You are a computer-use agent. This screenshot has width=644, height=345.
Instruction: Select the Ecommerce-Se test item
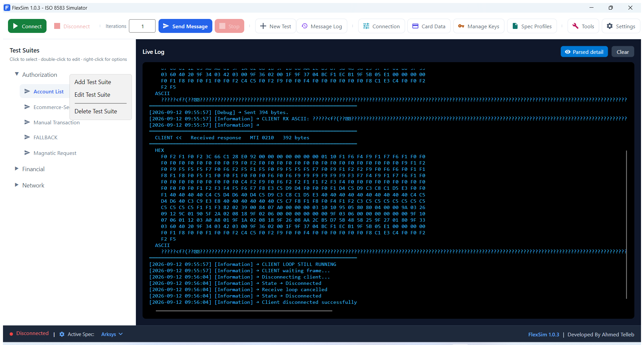click(51, 107)
